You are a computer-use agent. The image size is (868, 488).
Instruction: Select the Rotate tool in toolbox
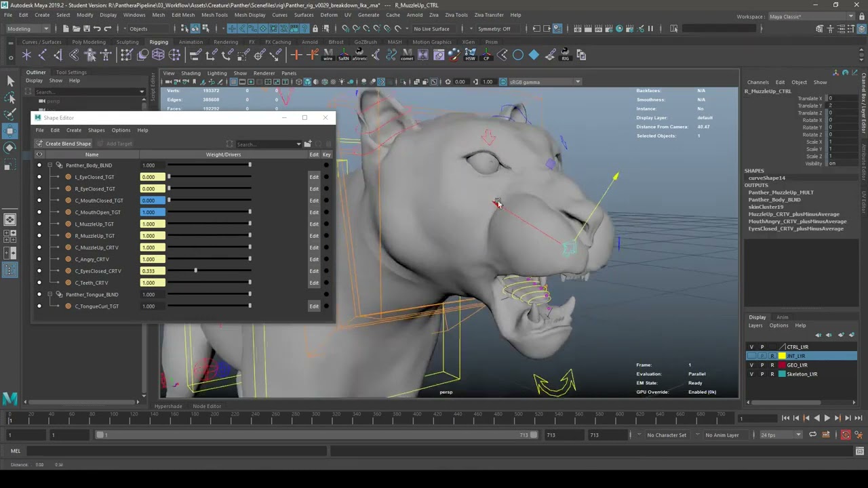[10, 147]
